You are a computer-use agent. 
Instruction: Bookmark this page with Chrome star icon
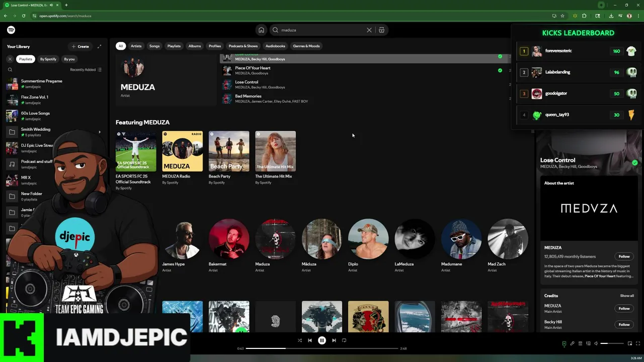[x=562, y=16]
